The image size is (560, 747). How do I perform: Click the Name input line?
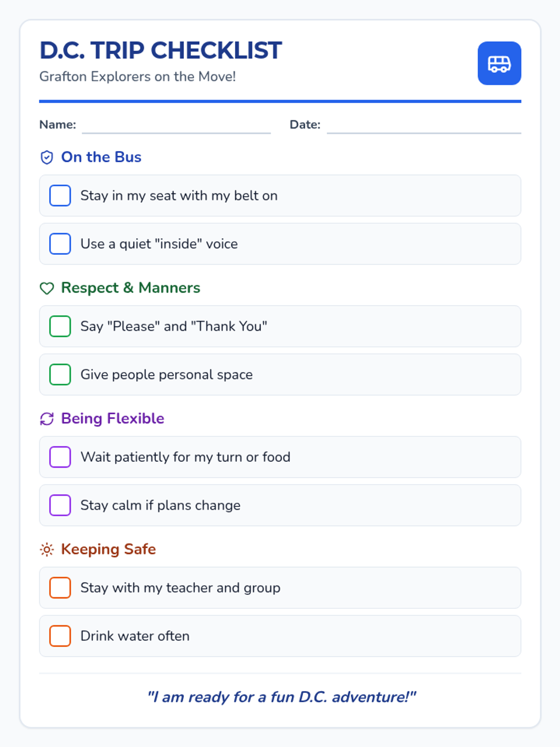(176, 126)
